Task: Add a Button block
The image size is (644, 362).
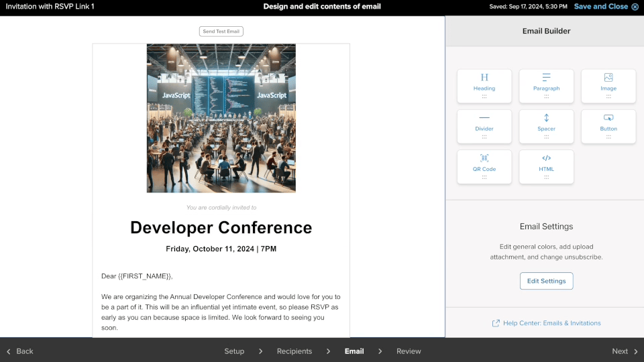Action: pyautogui.click(x=608, y=127)
